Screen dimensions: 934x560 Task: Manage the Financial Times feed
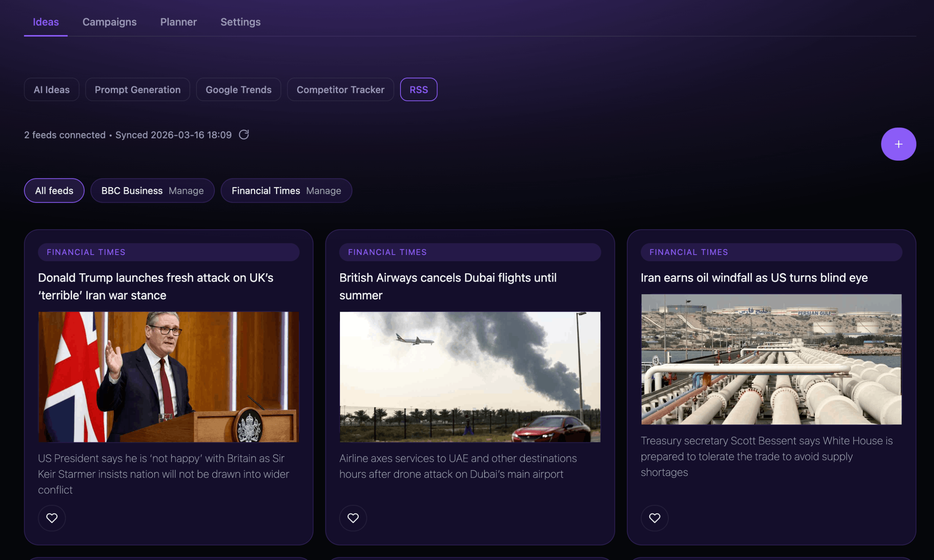point(324,190)
